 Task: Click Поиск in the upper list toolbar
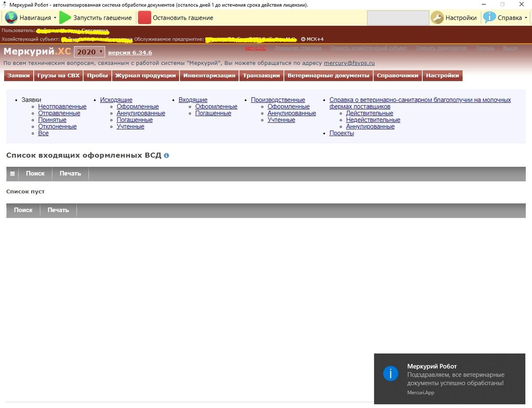tap(35, 173)
